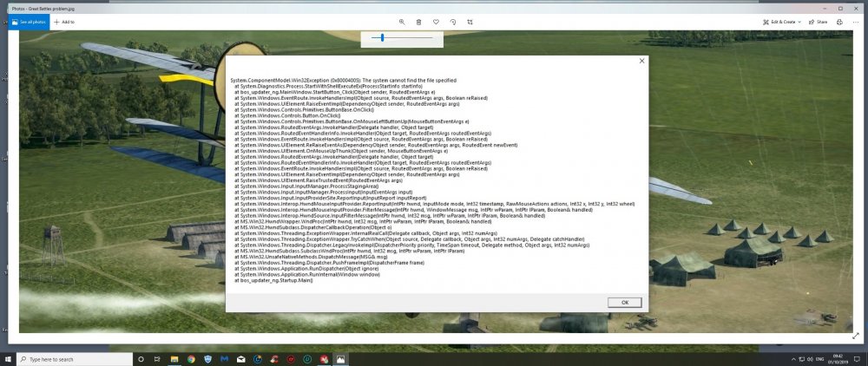Click the 'bos_updater_ng.Startup.Main()' line
Image resolution: width=868 pixels, height=366 pixels.
point(274,281)
